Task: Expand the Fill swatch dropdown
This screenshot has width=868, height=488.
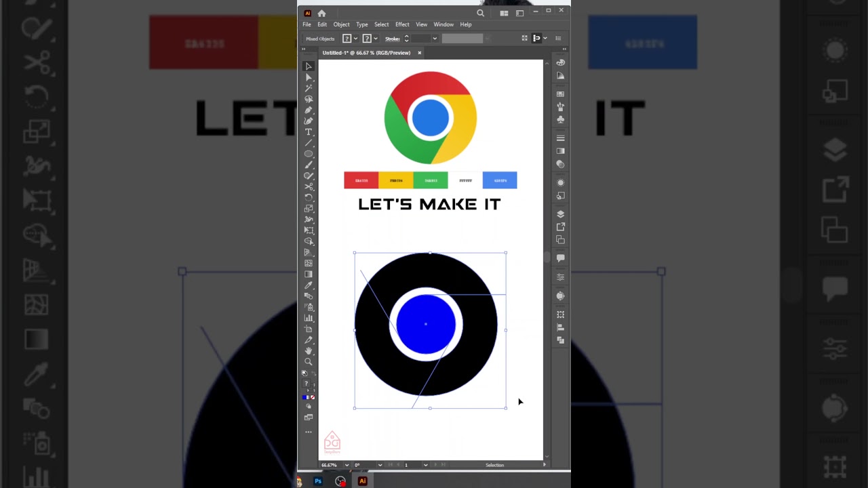Action: click(x=355, y=39)
